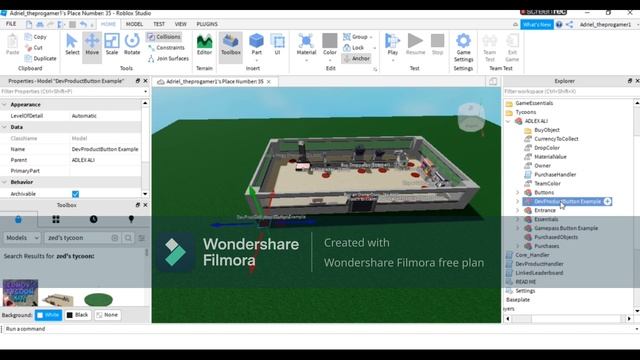Choose the Scale tool
This screenshot has height=360, width=640.
(111, 44)
